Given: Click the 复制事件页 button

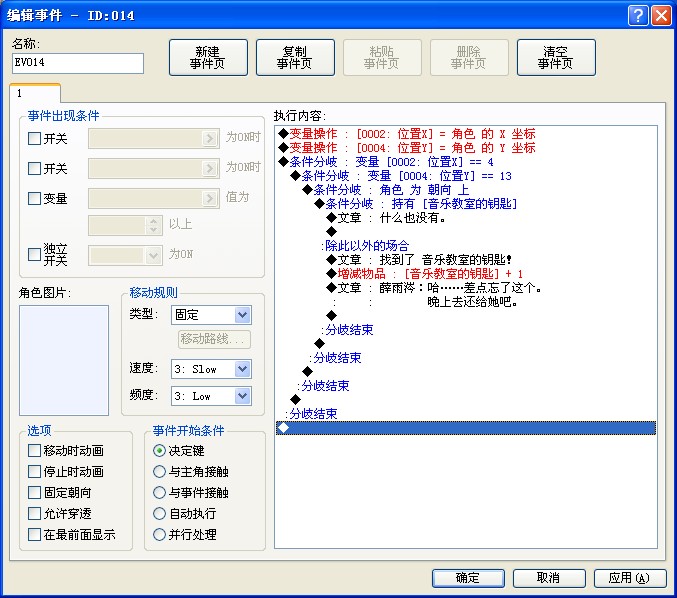Looking at the screenshot, I should (x=295, y=57).
